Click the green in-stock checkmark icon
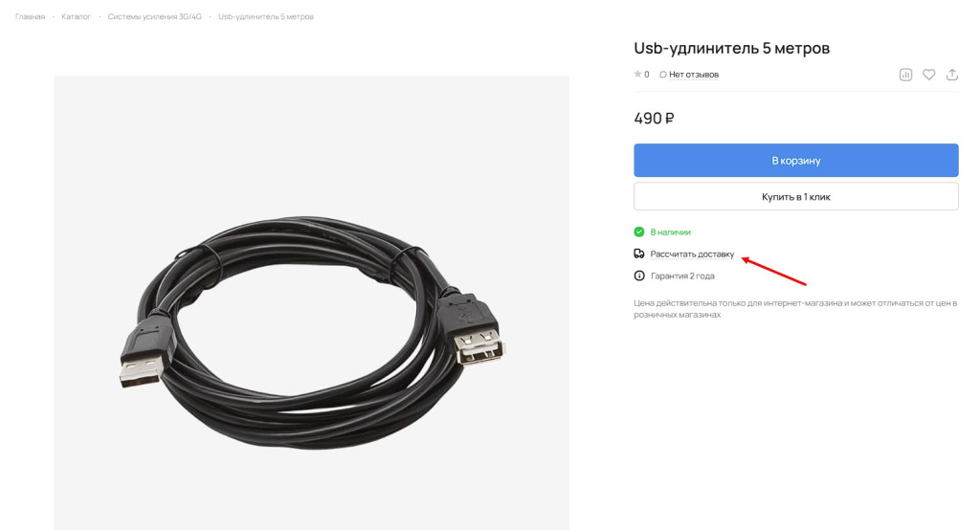 pyautogui.click(x=638, y=232)
